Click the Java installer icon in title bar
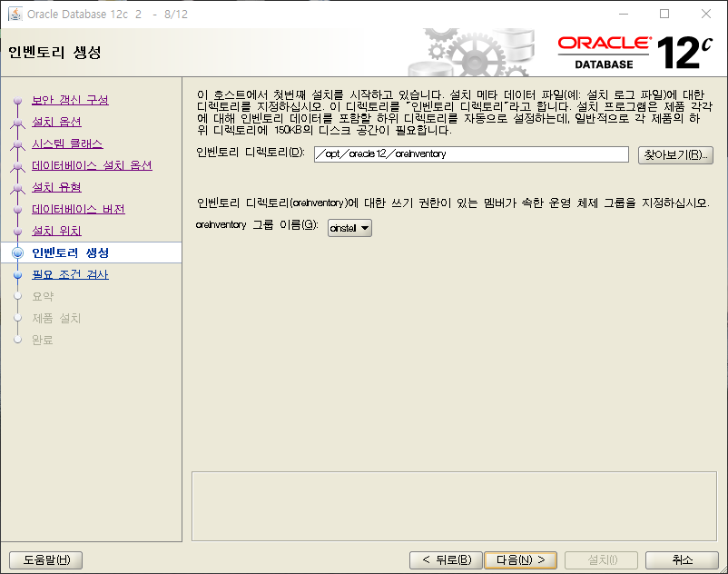The height and width of the screenshot is (574, 728). click(15, 14)
